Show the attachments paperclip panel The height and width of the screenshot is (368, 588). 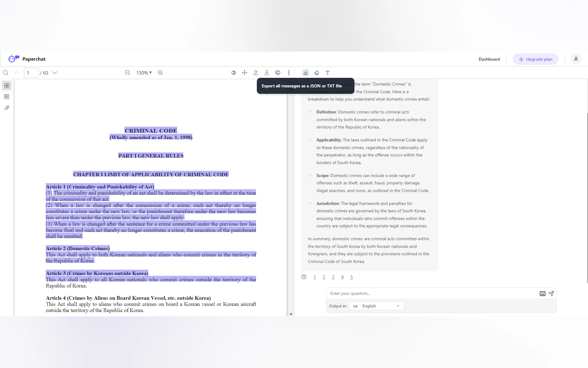(x=7, y=108)
